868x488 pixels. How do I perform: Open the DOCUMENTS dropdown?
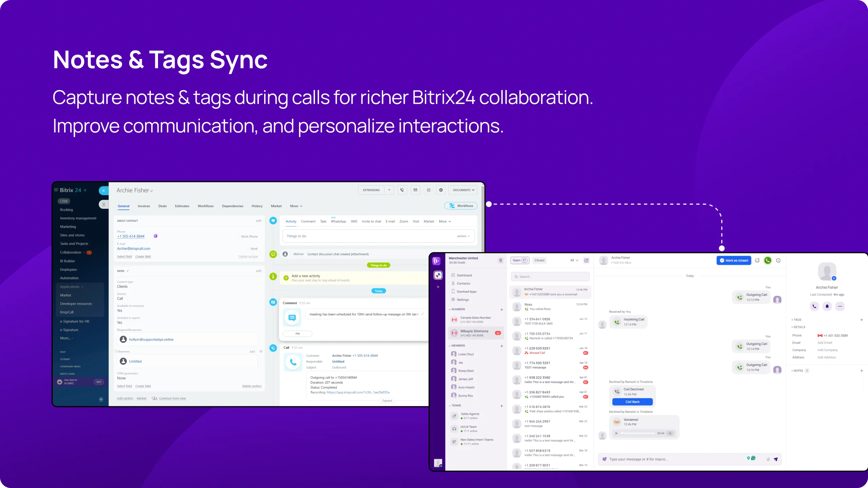pyautogui.click(x=463, y=190)
